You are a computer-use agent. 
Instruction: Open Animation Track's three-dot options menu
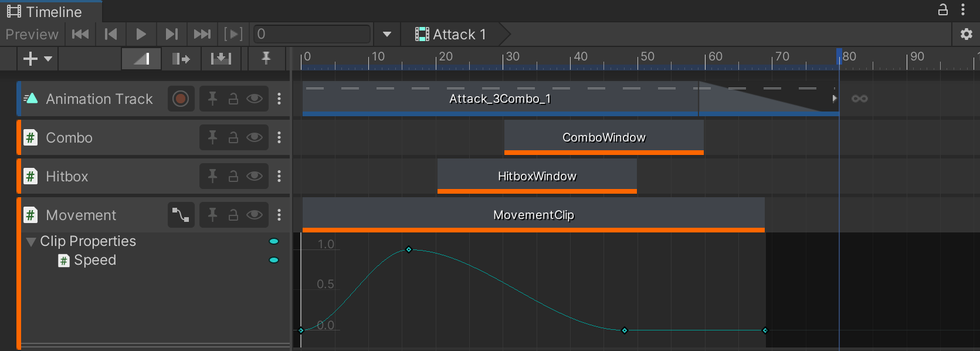click(279, 99)
